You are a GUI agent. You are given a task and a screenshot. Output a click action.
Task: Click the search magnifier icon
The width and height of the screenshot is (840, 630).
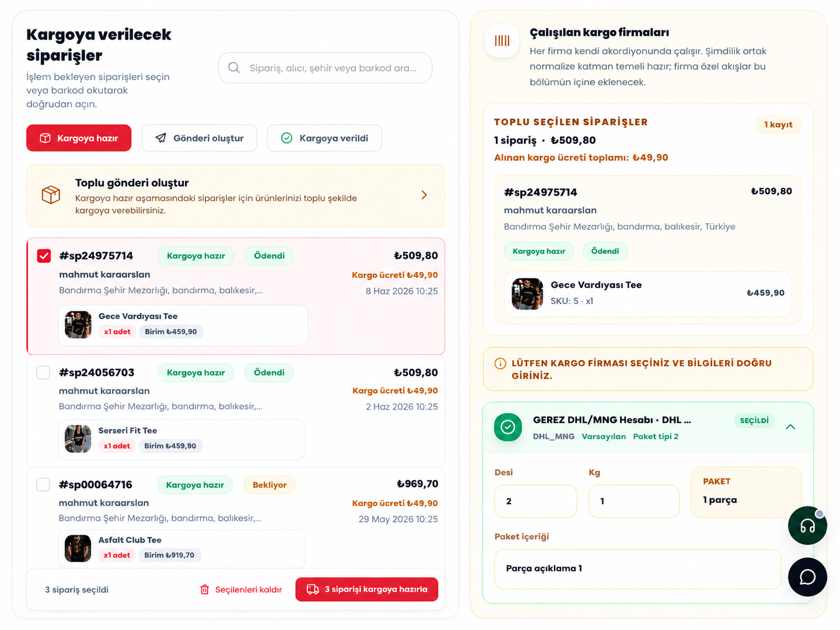[234, 68]
